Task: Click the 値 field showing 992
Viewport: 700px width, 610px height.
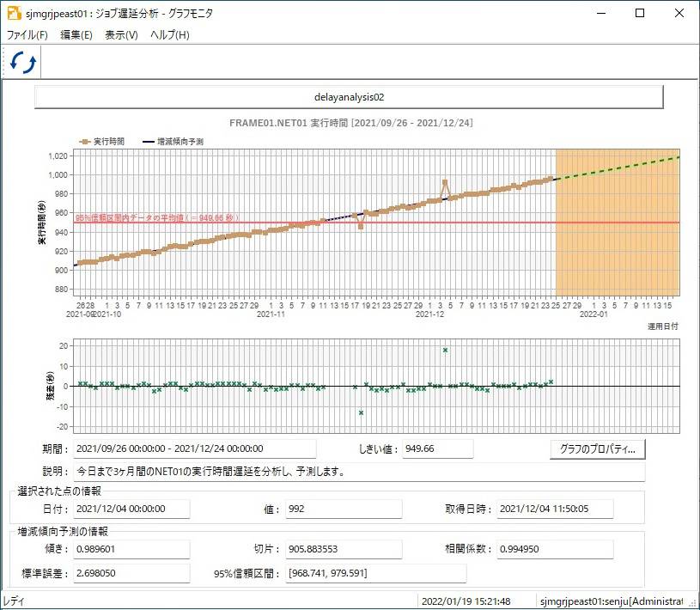Action: point(344,509)
